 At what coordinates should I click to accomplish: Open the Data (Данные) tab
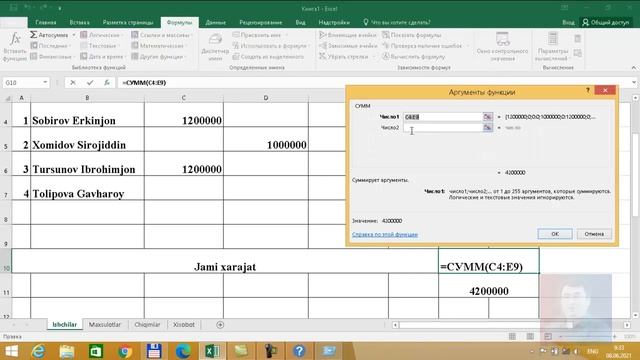point(216,22)
